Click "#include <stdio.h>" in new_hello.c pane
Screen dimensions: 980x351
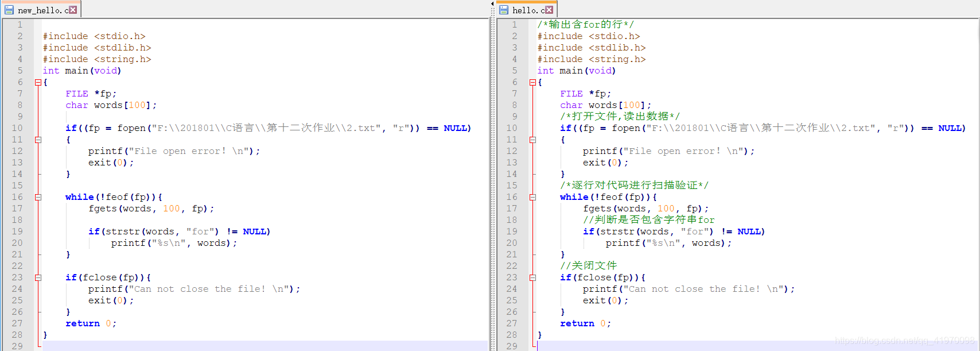pyautogui.click(x=94, y=36)
